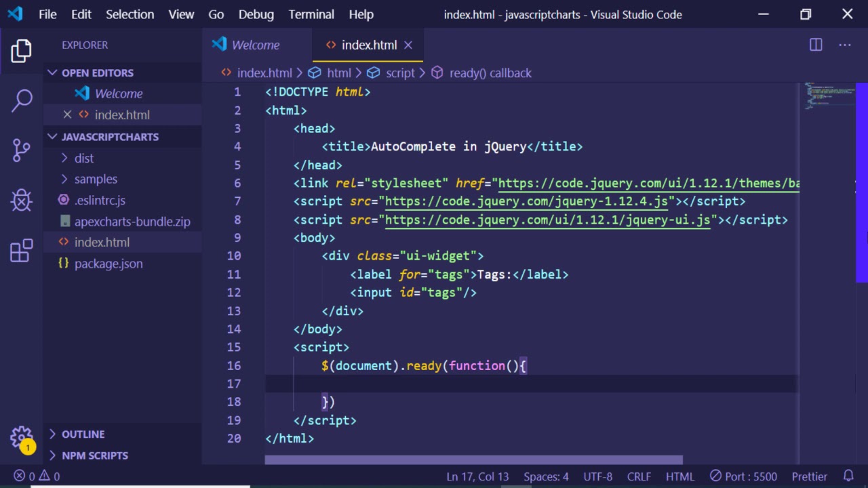
Task: Expand the NPM Scripts section
Action: (94, 455)
